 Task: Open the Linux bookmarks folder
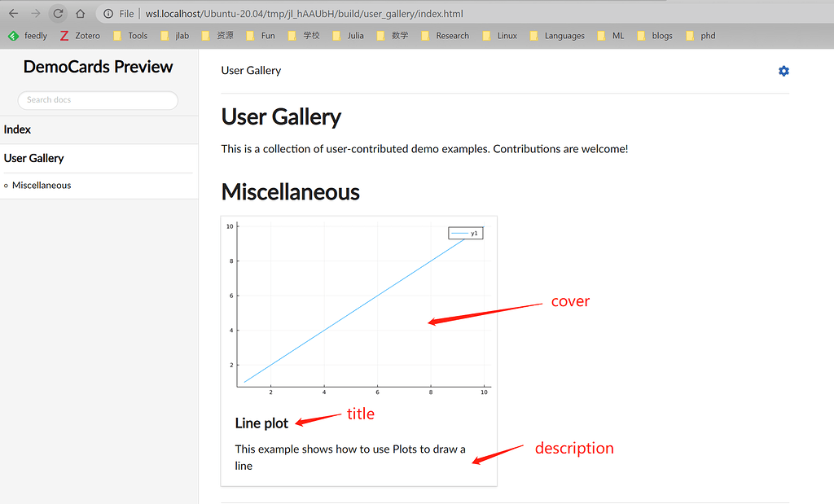499,35
